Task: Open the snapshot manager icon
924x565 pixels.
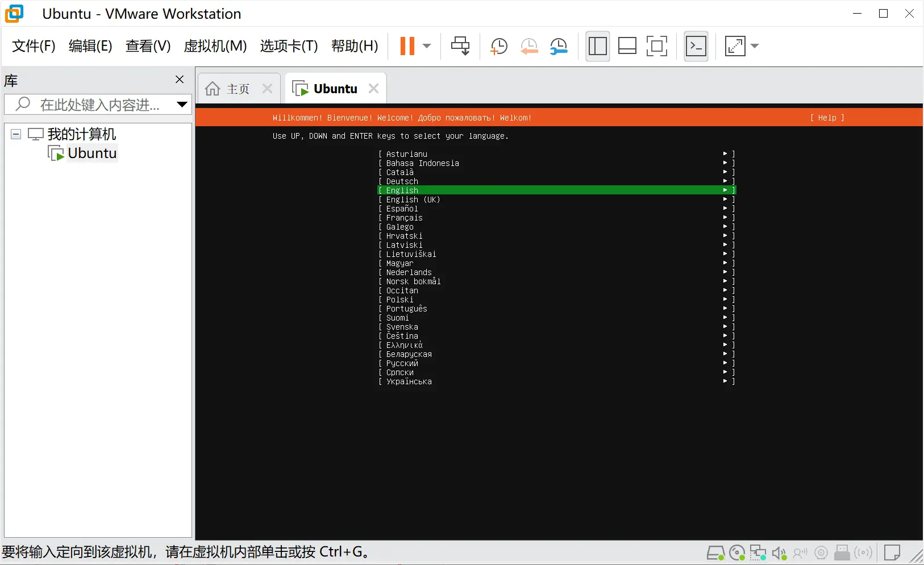Action: pyautogui.click(x=559, y=46)
